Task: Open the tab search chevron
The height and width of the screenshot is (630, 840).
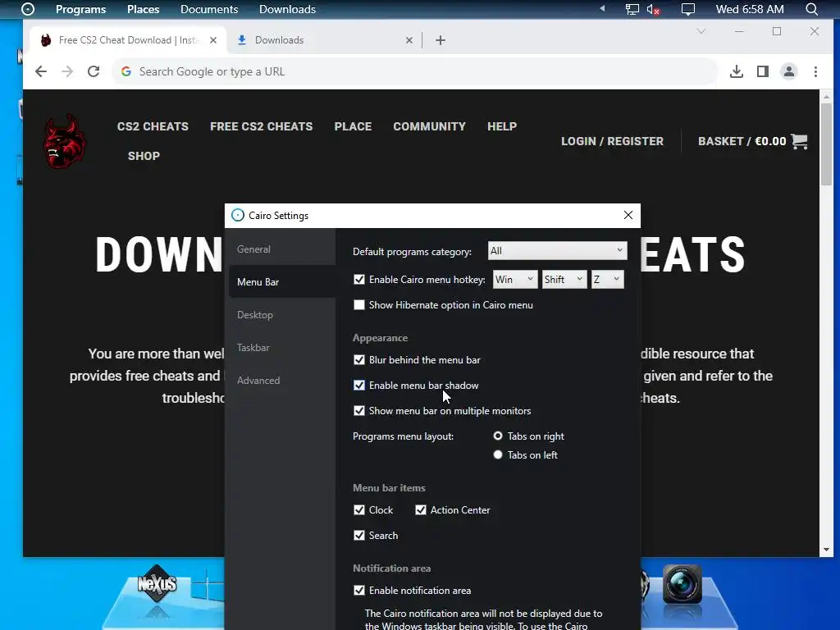Action: [x=701, y=32]
